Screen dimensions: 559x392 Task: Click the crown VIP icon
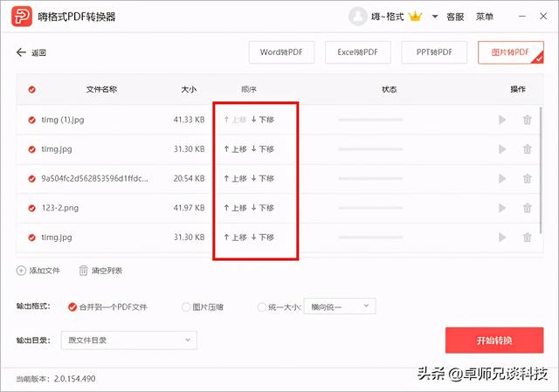[x=415, y=17]
